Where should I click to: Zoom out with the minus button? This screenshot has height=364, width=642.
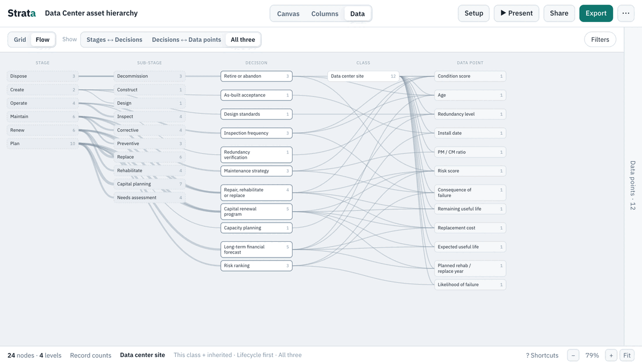point(573,355)
